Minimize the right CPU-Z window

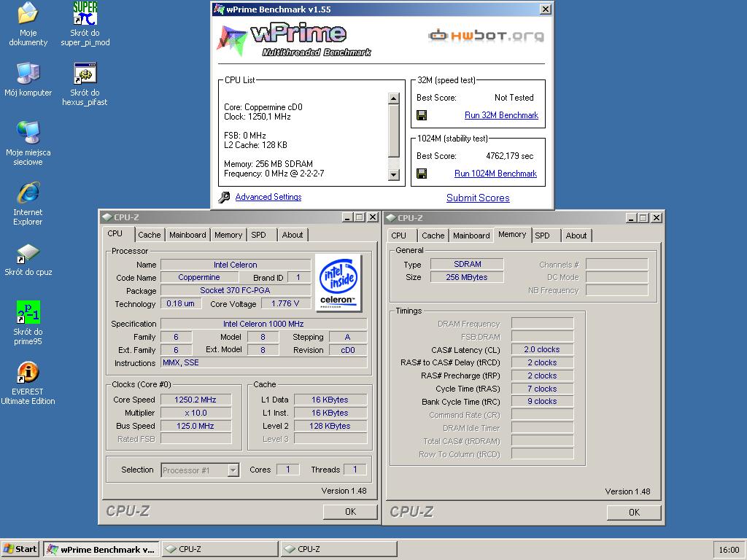tap(631, 217)
